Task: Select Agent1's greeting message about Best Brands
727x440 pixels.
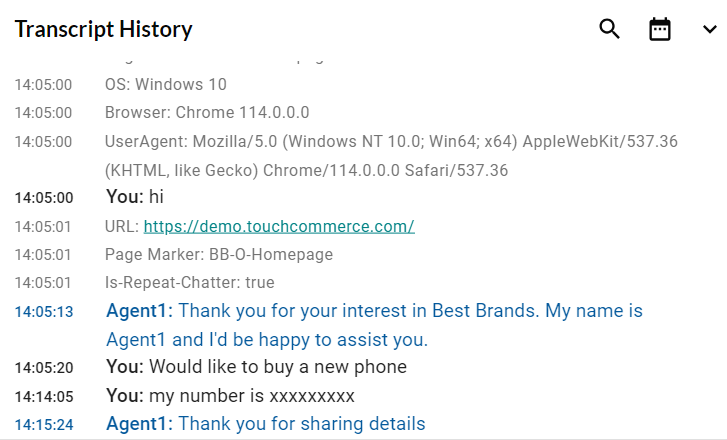Action: [x=374, y=325]
